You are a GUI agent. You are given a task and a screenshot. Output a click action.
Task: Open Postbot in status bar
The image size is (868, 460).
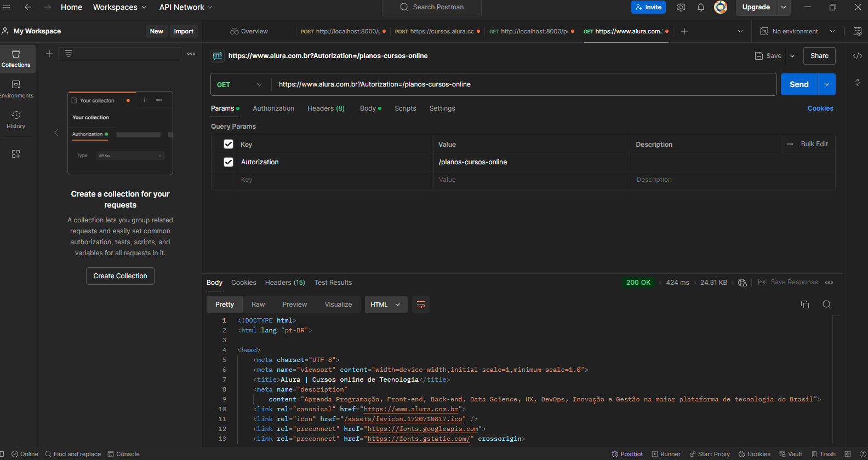pos(627,454)
